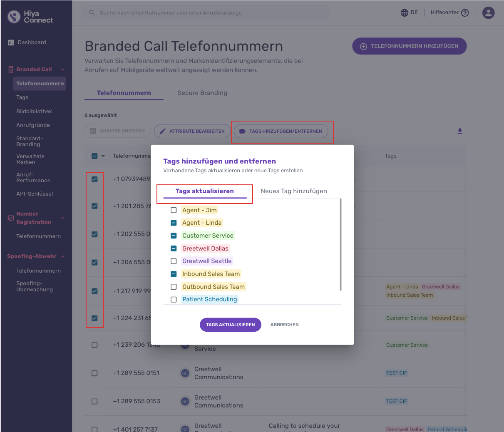Viewport: 504px width, 432px height.
Task: Toggle the Greetwell Seattle tag checkbox
Action: [x=174, y=261]
